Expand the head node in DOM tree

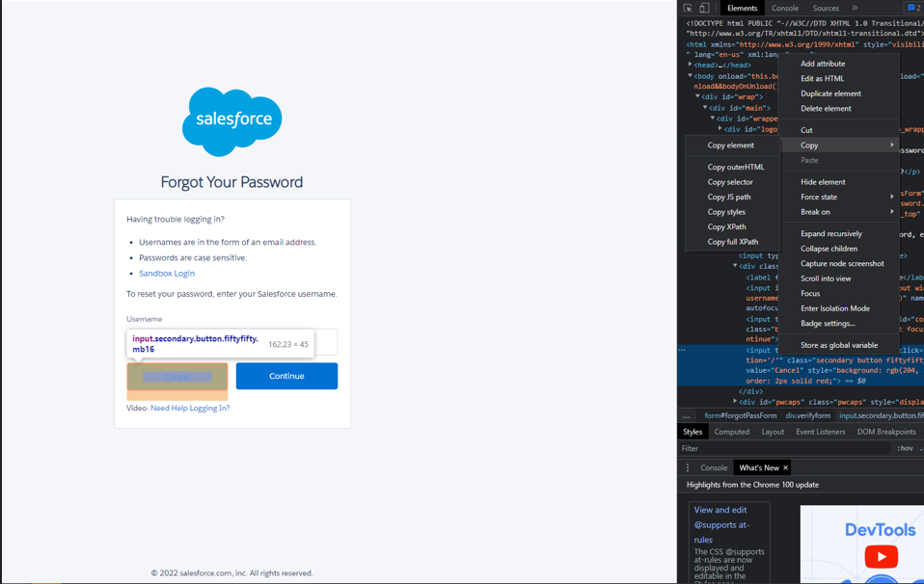(x=690, y=65)
